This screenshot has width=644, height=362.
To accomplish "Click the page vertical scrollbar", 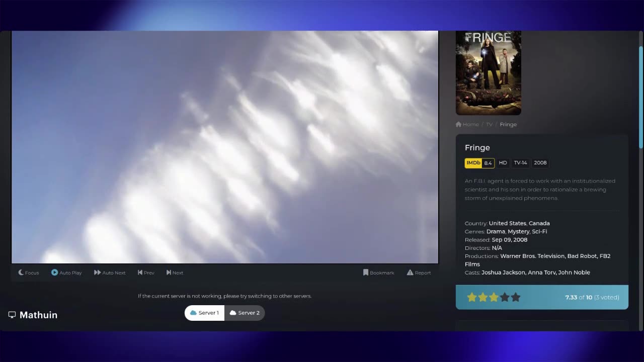I will point(641,98).
